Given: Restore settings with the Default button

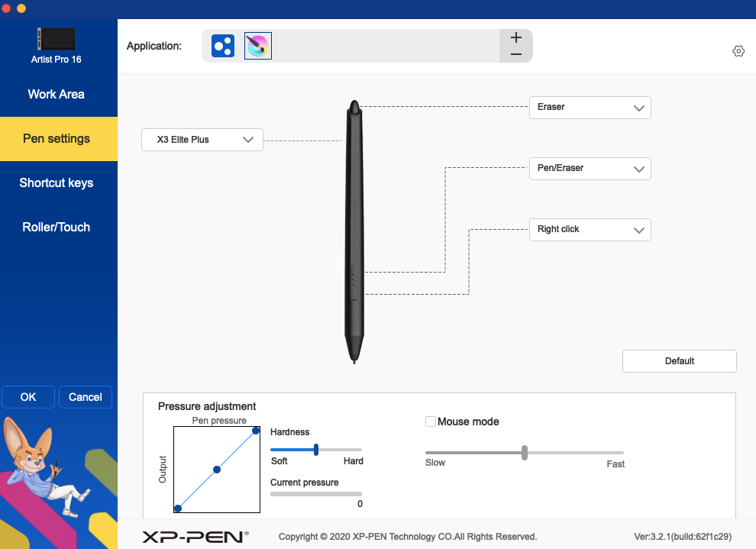Looking at the screenshot, I should point(679,360).
